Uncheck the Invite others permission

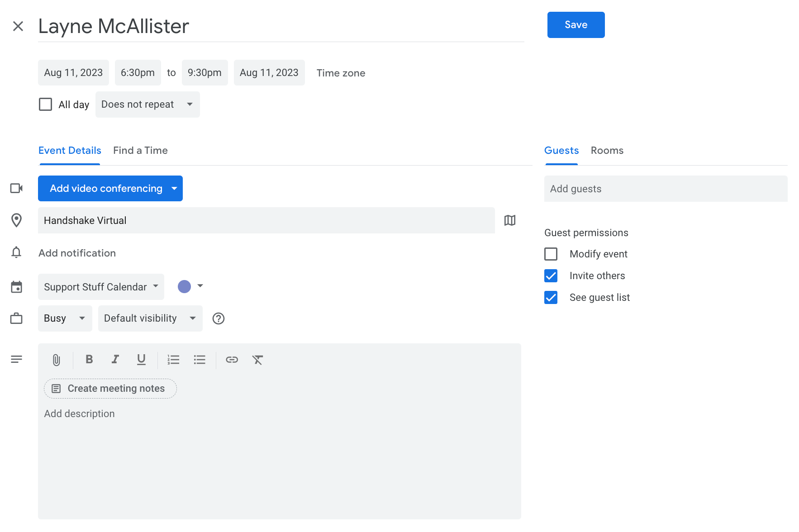[x=551, y=275]
